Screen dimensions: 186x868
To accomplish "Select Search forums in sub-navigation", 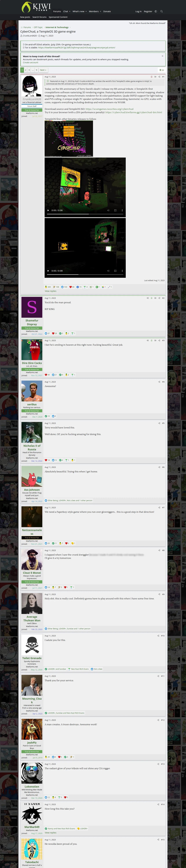I will click(40, 17).
